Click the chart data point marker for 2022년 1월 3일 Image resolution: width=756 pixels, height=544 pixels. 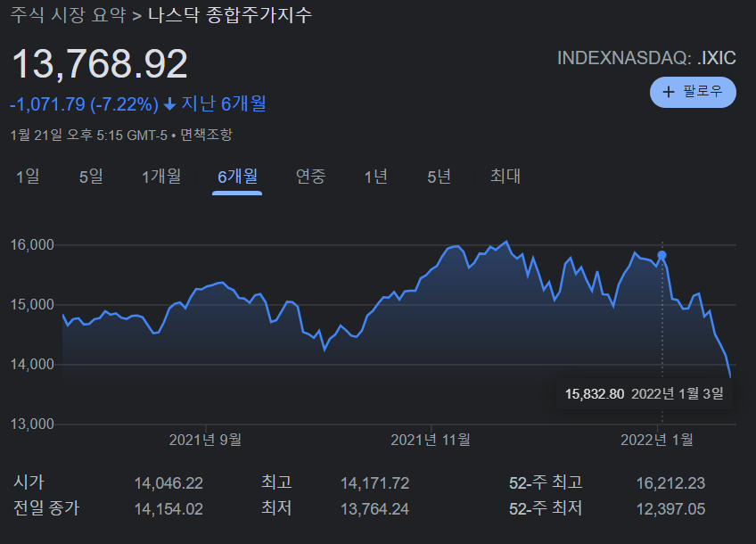[662, 255]
